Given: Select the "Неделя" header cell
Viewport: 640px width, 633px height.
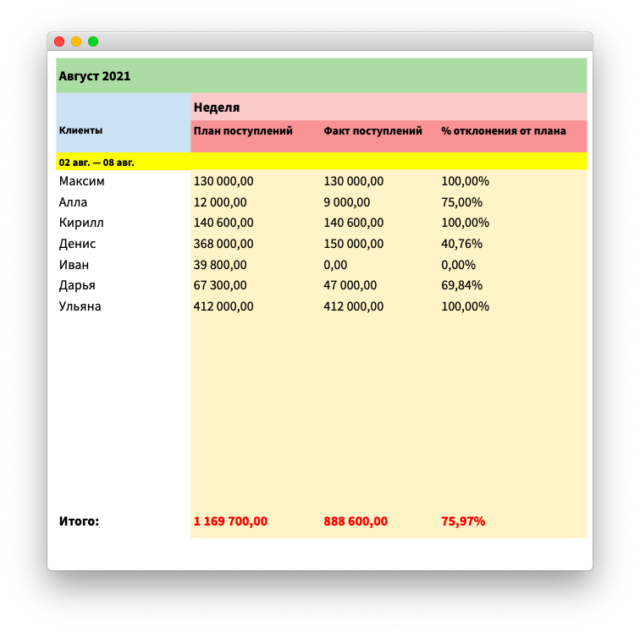Looking at the screenshot, I should pos(216,107).
